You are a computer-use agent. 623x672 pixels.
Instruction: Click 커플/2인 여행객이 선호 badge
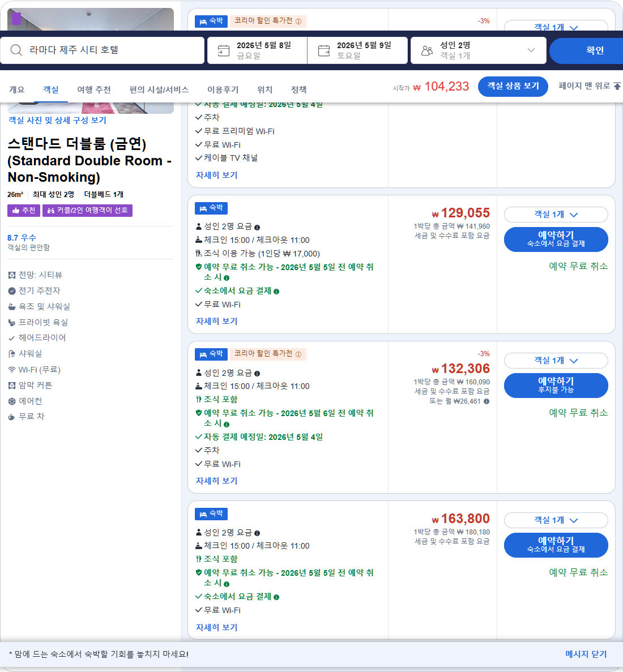pyautogui.click(x=87, y=211)
